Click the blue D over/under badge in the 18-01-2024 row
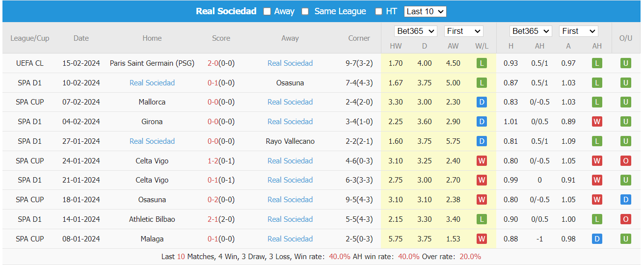Image resolution: width=644 pixels, height=265 pixels. 625,200
